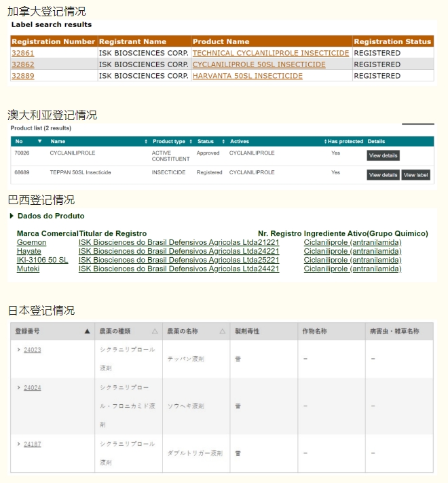The image size is (448, 483).
Task: Click the Has protected column header
Action: (346, 141)
